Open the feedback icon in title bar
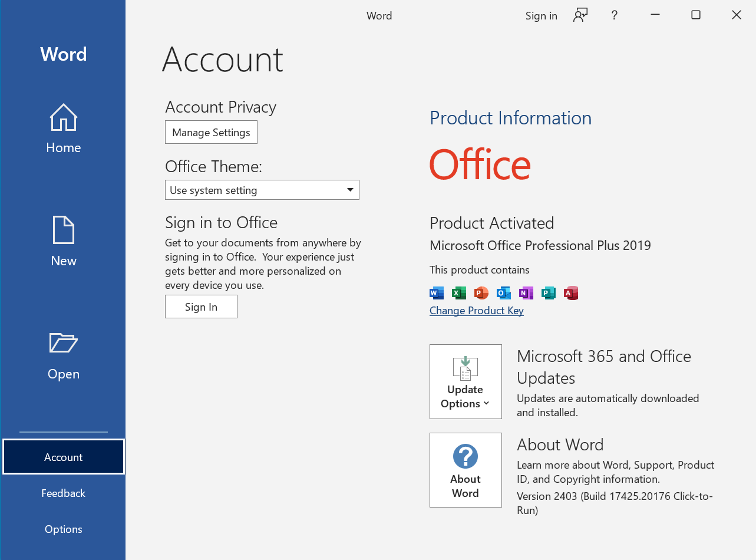The width and height of the screenshot is (756, 560). point(580,16)
